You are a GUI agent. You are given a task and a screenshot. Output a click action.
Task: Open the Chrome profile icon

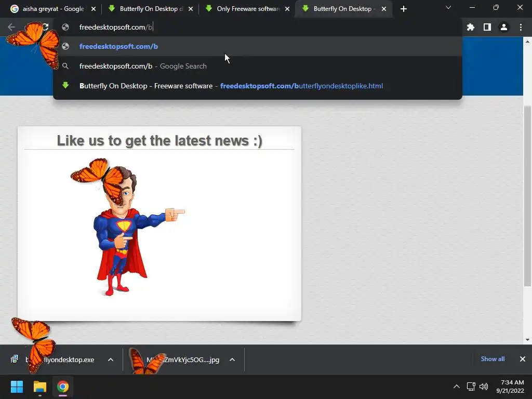(x=504, y=27)
